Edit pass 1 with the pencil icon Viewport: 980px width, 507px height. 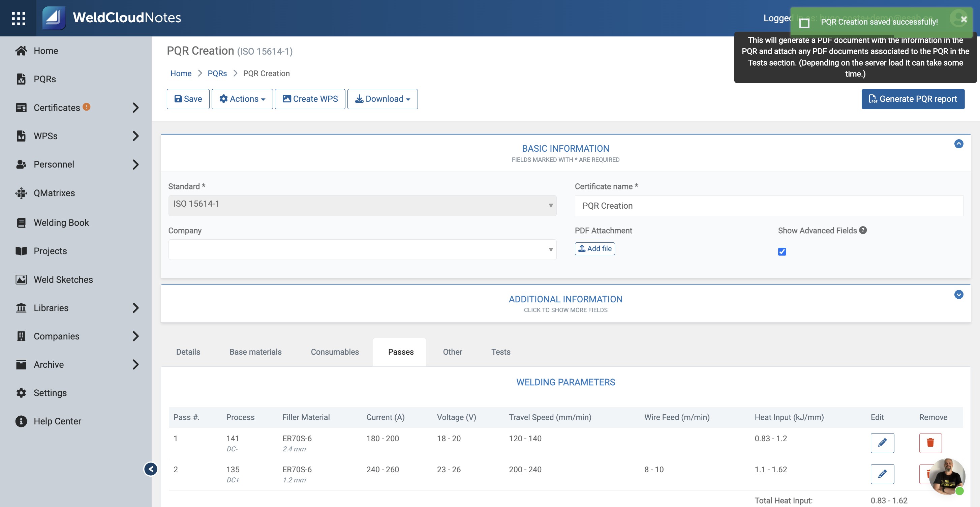pos(882,443)
